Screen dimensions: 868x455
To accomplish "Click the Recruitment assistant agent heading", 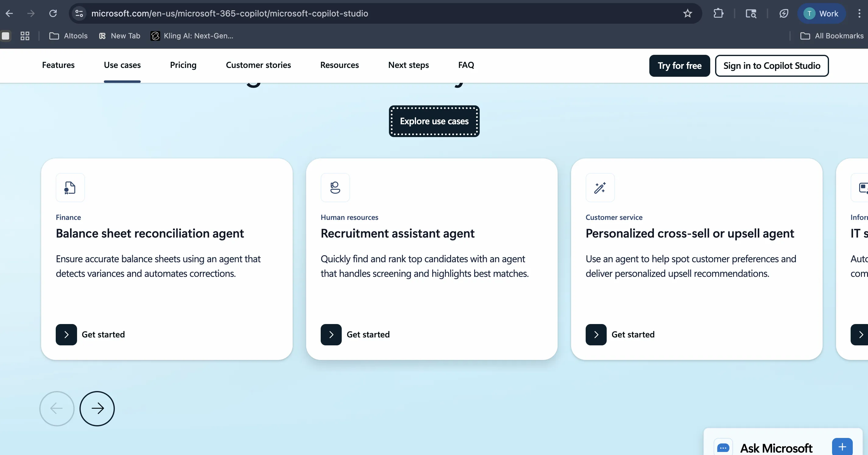I will tap(398, 234).
